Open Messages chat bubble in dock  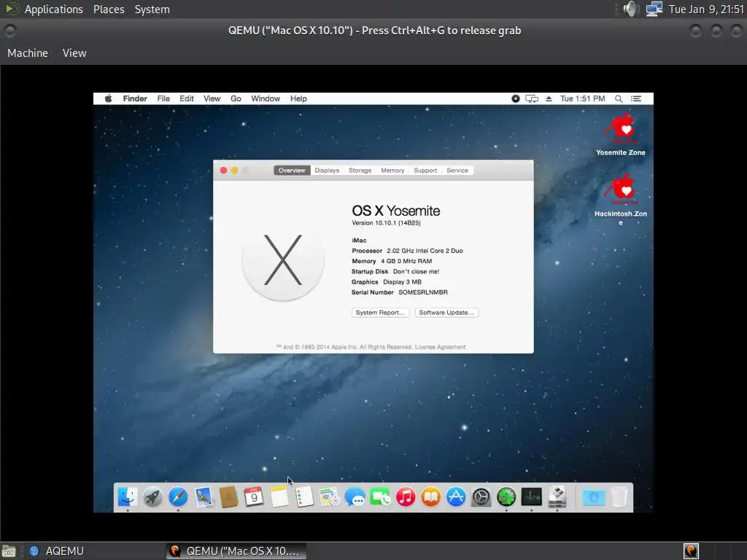pos(355,497)
